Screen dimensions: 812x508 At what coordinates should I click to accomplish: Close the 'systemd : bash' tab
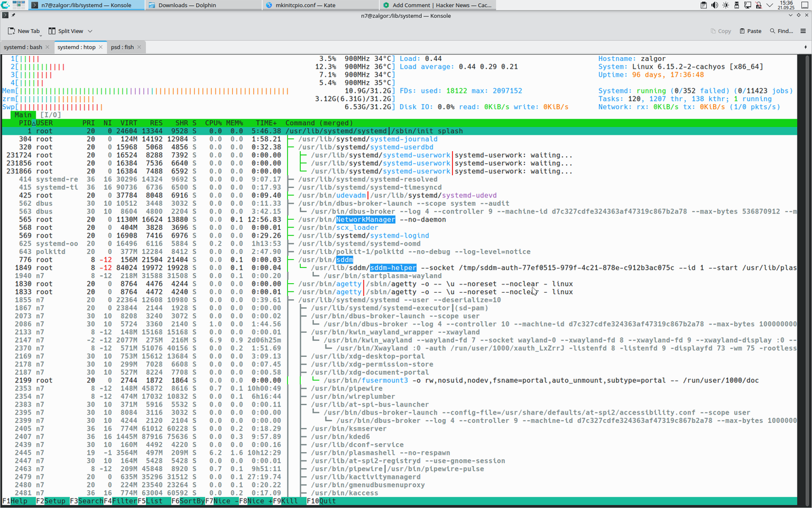click(x=47, y=47)
